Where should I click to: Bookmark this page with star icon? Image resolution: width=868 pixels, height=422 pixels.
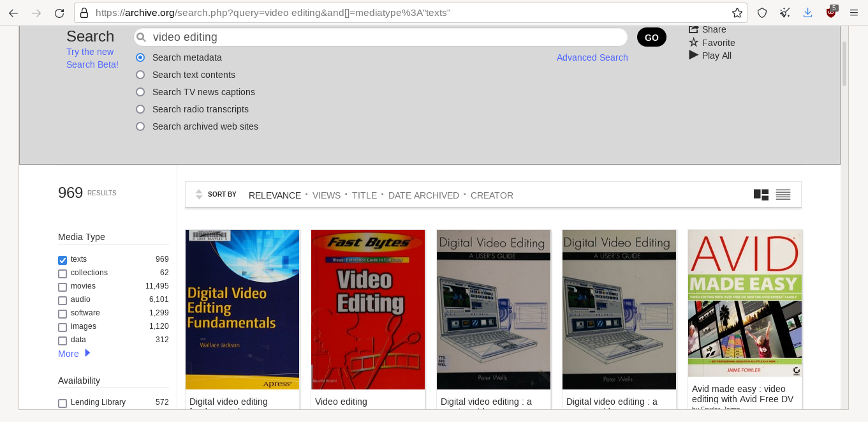point(737,13)
